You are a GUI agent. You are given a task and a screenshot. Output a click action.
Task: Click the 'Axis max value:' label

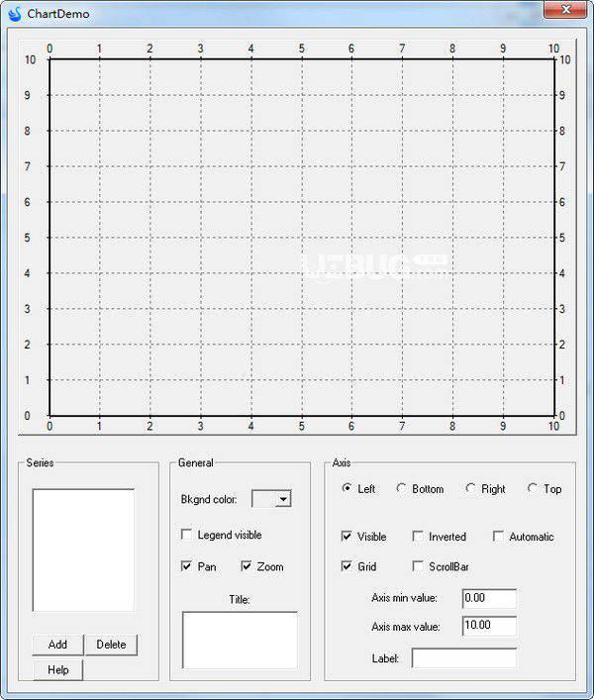tap(406, 627)
